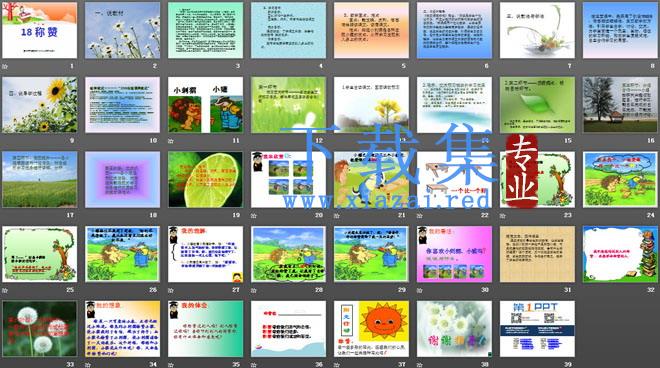Select the sunflower slide number 9
This screenshot has width=660, height=368.
point(40,105)
